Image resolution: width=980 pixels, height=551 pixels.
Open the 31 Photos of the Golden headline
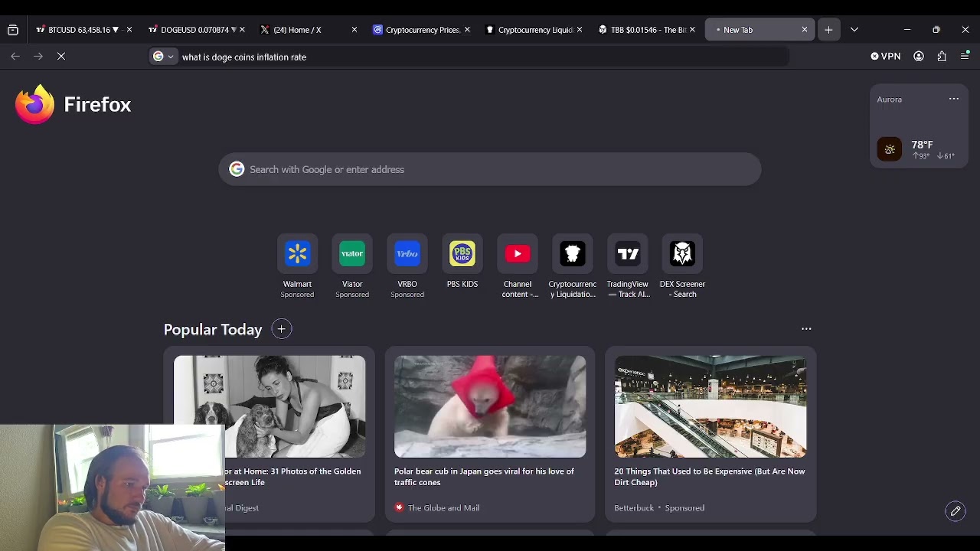click(x=292, y=477)
